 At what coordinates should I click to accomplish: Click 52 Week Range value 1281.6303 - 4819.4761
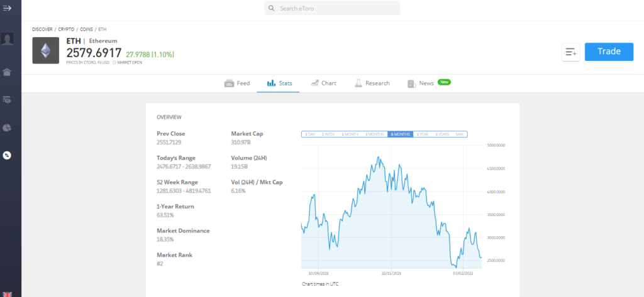pos(184,191)
